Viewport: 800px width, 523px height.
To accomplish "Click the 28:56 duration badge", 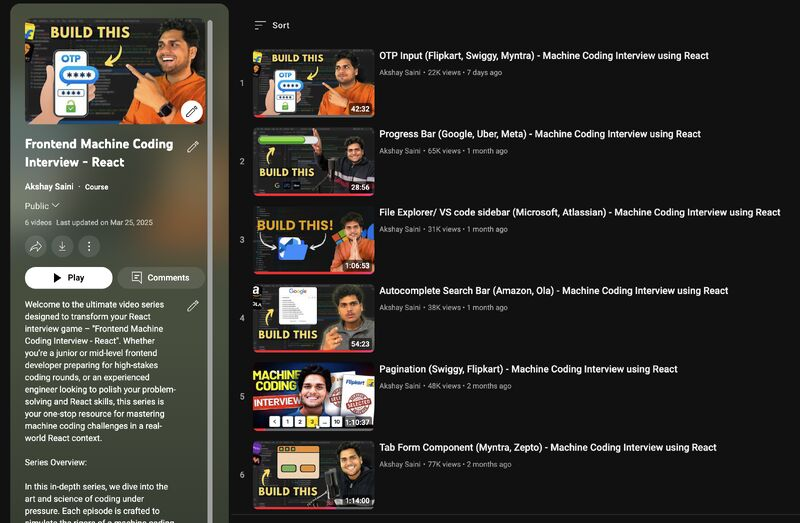I will tap(360, 187).
